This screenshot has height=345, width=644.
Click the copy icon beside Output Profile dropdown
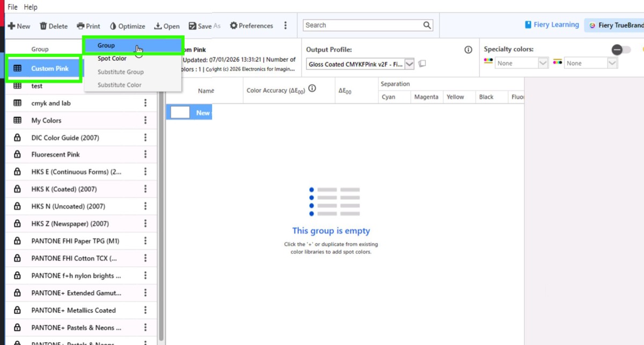coord(422,64)
